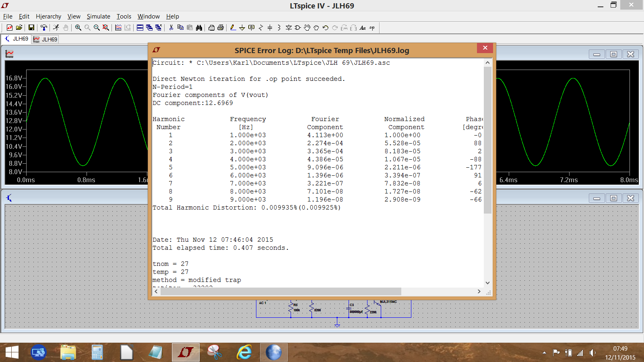Click the taskbar volume speaker icon

pyautogui.click(x=592, y=353)
